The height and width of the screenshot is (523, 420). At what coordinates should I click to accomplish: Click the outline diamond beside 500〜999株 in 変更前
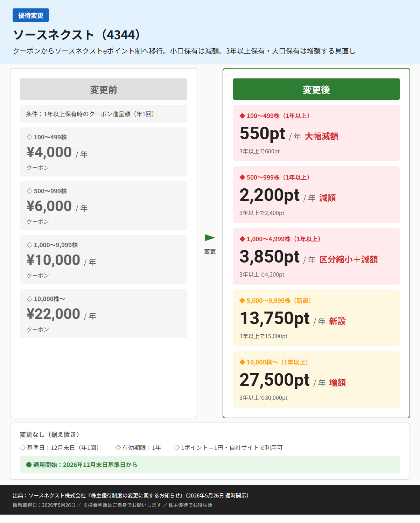click(x=30, y=191)
